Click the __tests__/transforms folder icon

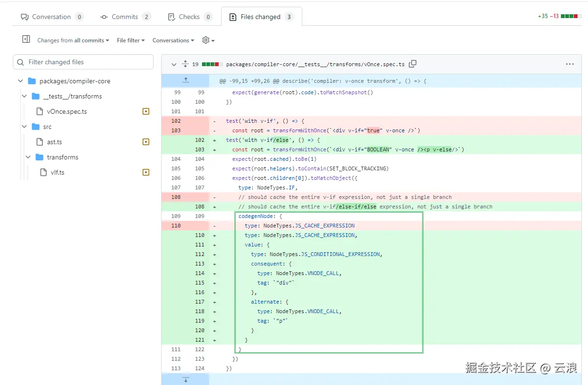point(36,96)
